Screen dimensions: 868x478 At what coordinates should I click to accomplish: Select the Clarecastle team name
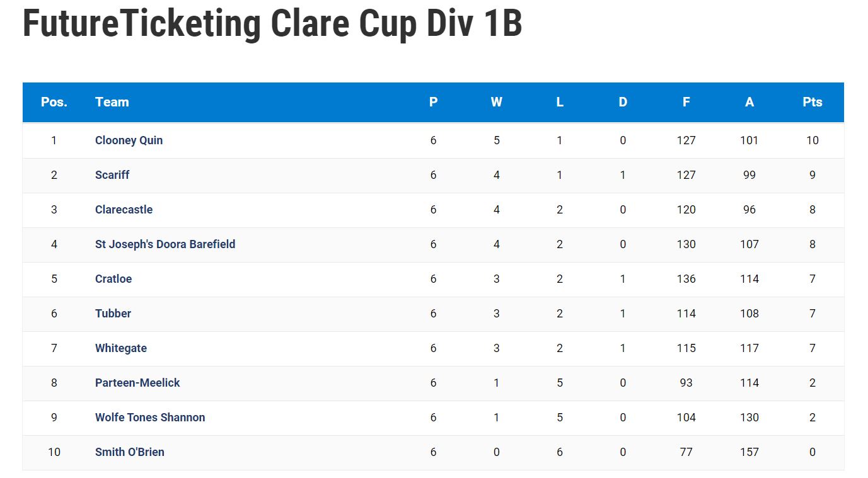click(x=124, y=210)
